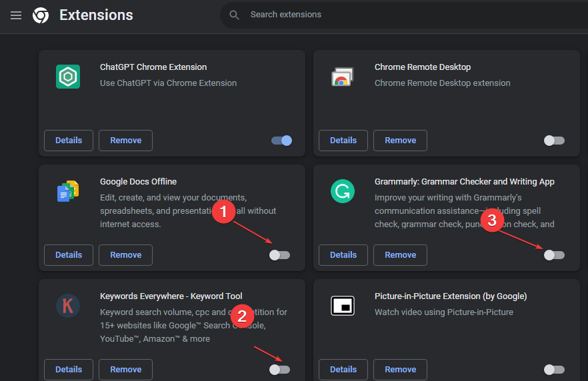Viewport: 588px width, 381px height.
Task: Click the search magnifier icon
Action: click(x=234, y=15)
